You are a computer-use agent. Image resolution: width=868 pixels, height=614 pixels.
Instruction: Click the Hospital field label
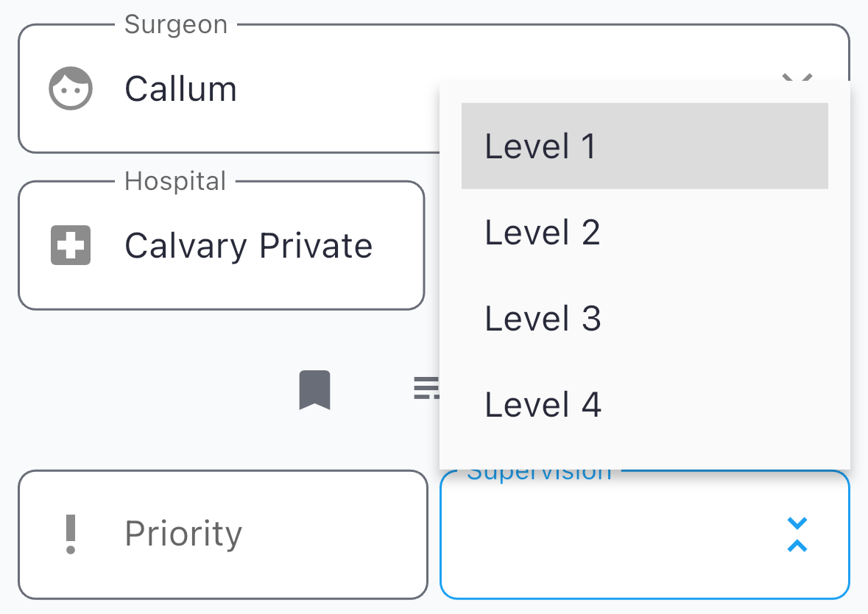pyautogui.click(x=175, y=181)
